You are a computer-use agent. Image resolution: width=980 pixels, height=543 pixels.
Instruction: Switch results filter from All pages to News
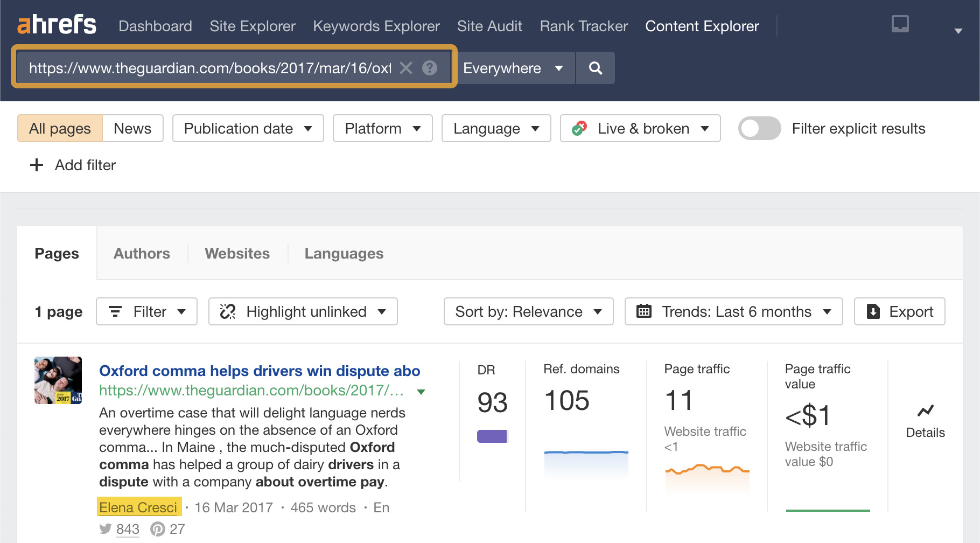tap(132, 128)
